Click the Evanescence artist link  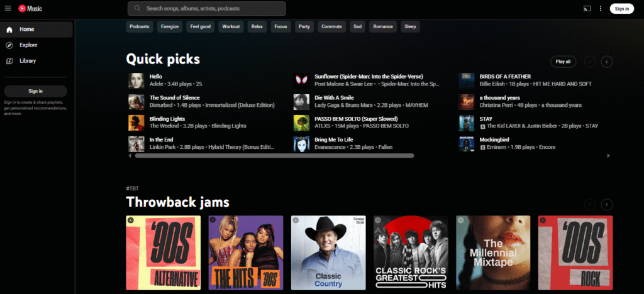point(330,147)
